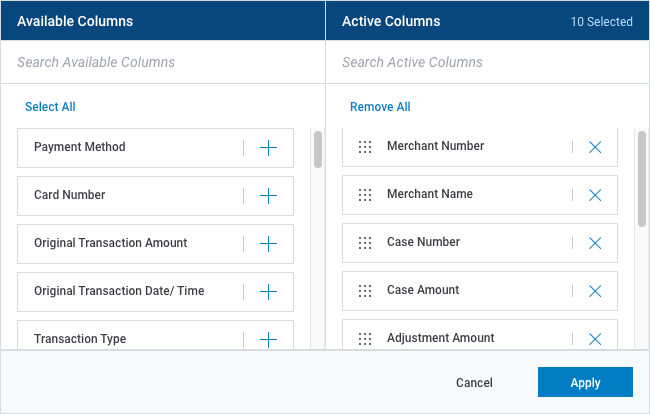Remove Case Number using X icon

(595, 243)
